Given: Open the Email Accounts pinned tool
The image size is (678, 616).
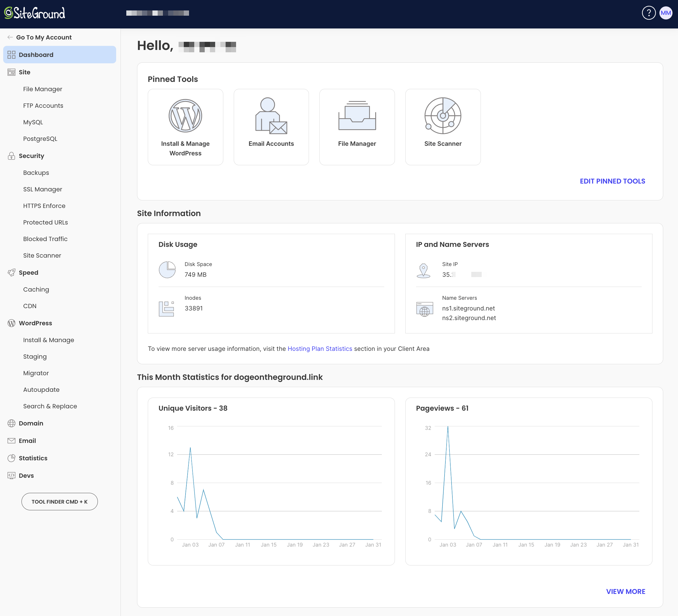Looking at the screenshot, I should coord(271,127).
